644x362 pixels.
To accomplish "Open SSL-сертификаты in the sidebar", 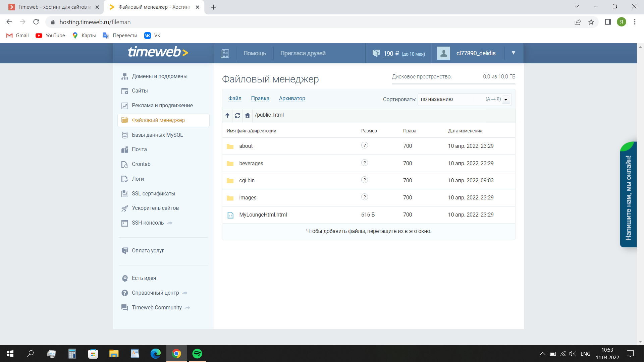I will coord(153,193).
